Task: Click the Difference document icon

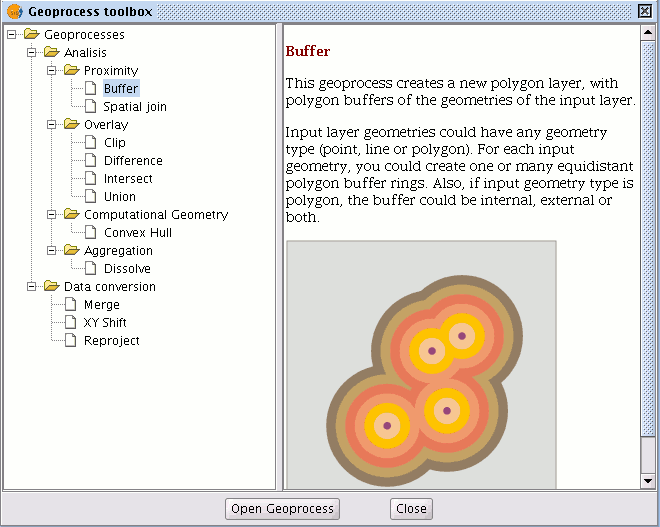Action: (91, 160)
